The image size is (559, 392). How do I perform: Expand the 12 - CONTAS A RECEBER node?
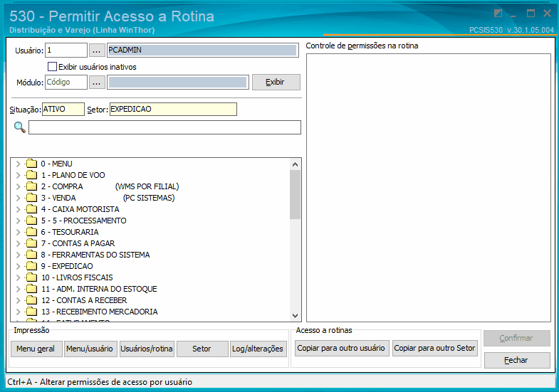pos(19,300)
